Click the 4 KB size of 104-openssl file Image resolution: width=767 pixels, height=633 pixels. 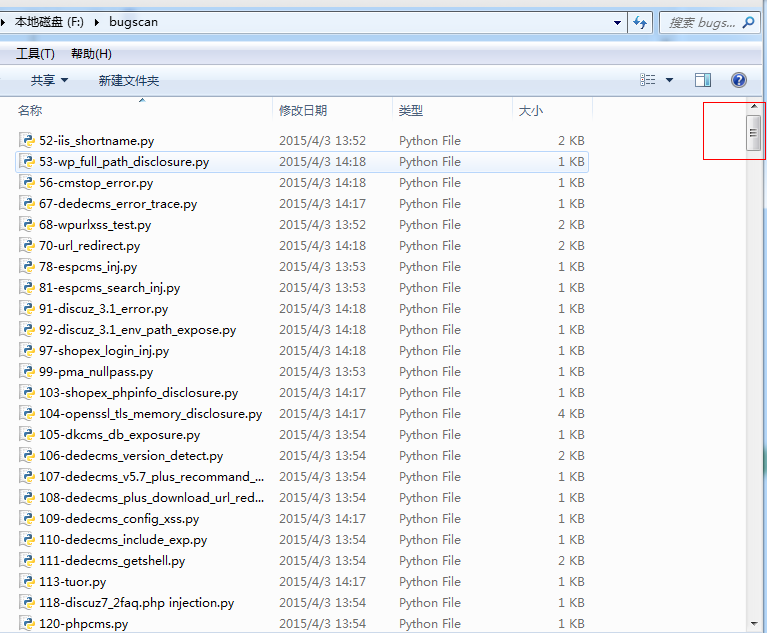tap(571, 414)
